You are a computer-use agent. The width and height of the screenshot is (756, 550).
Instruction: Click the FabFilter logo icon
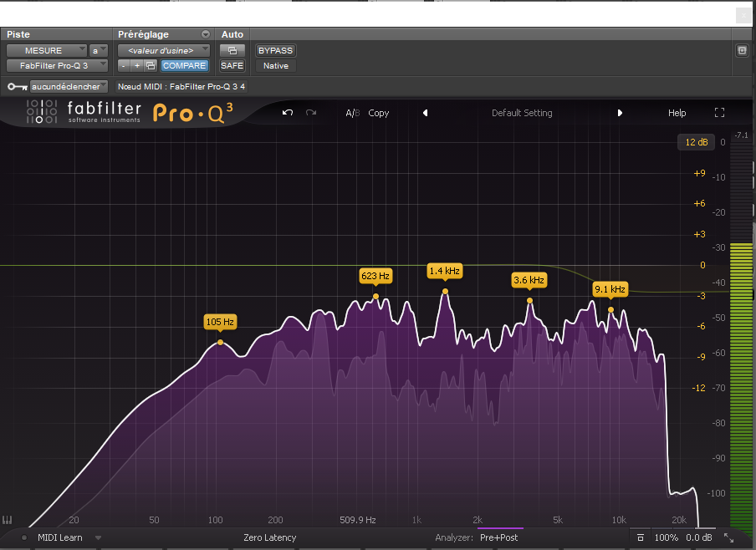click(42, 112)
